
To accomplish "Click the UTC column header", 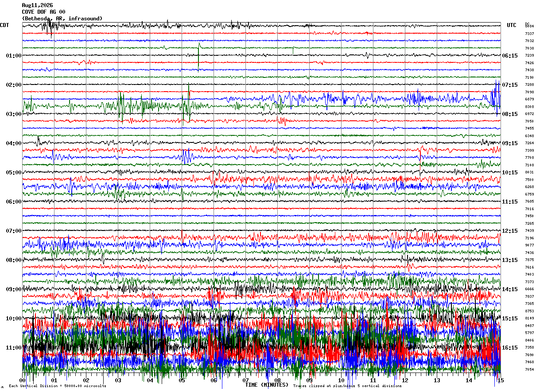I will pyautogui.click(x=512, y=25).
